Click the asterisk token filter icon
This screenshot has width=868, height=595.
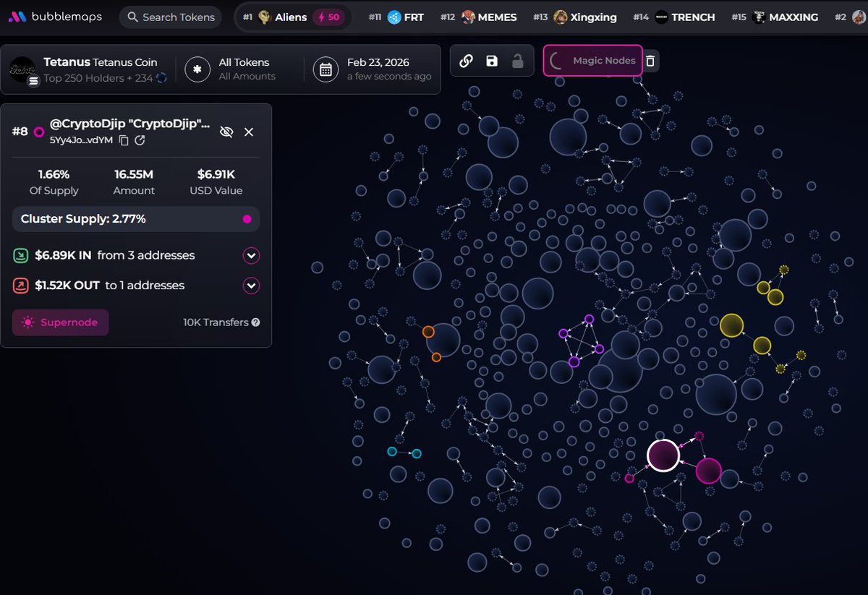(197, 69)
